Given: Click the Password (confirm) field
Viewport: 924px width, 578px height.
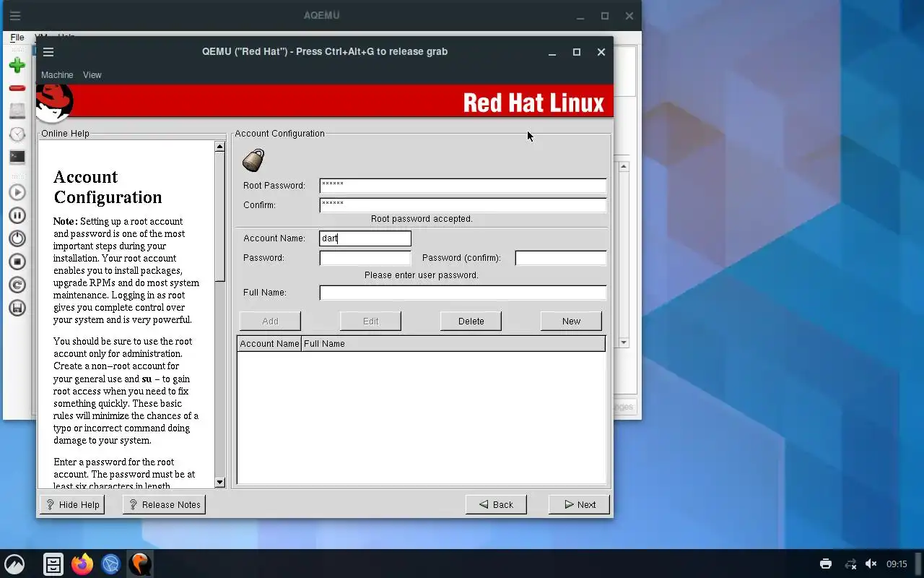Looking at the screenshot, I should click(561, 258).
